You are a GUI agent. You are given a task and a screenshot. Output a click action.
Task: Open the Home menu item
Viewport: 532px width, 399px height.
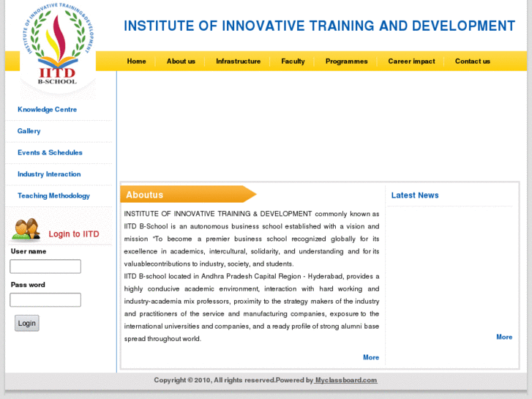click(x=136, y=61)
